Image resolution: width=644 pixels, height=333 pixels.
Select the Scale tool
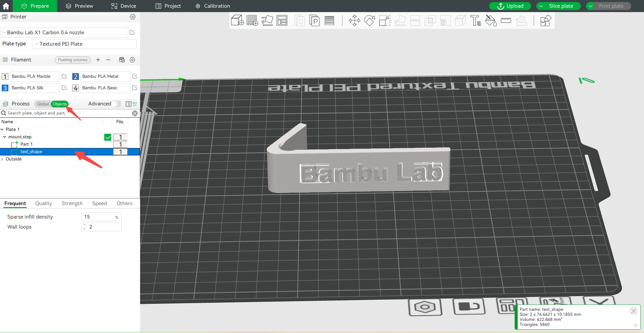pyautogui.click(x=385, y=20)
